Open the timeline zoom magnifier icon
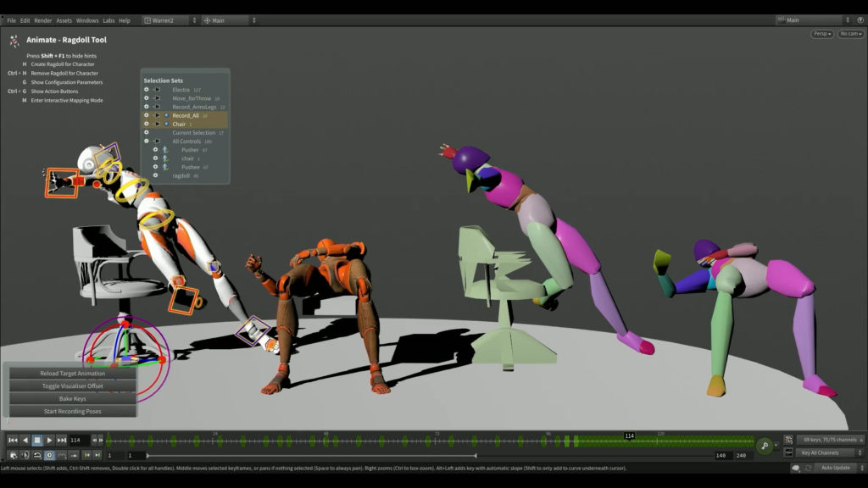 [765, 445]
